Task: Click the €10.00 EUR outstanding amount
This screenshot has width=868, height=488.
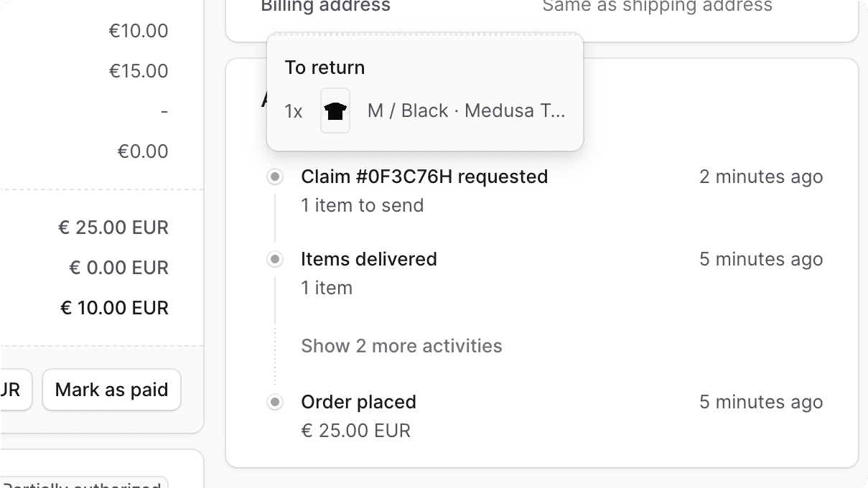Action: click(x=114, y=307)
